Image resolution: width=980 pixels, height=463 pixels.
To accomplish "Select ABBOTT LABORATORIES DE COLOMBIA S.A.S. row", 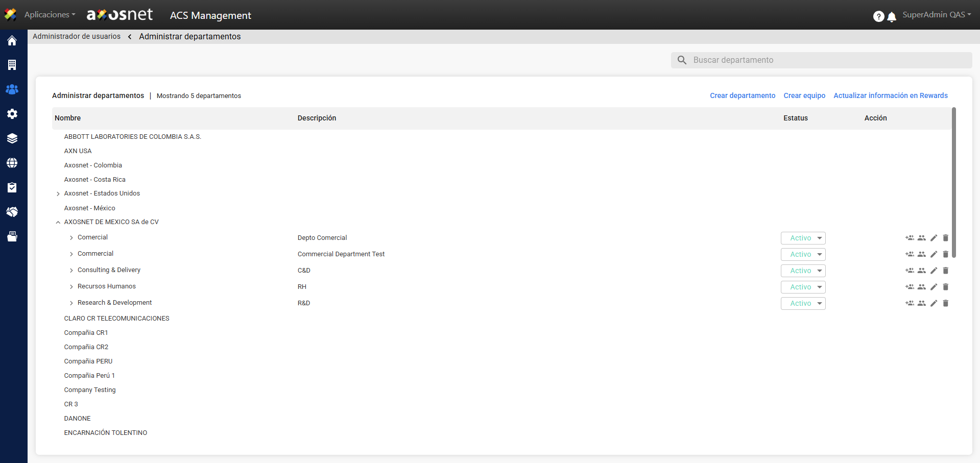I will [133, 137].
